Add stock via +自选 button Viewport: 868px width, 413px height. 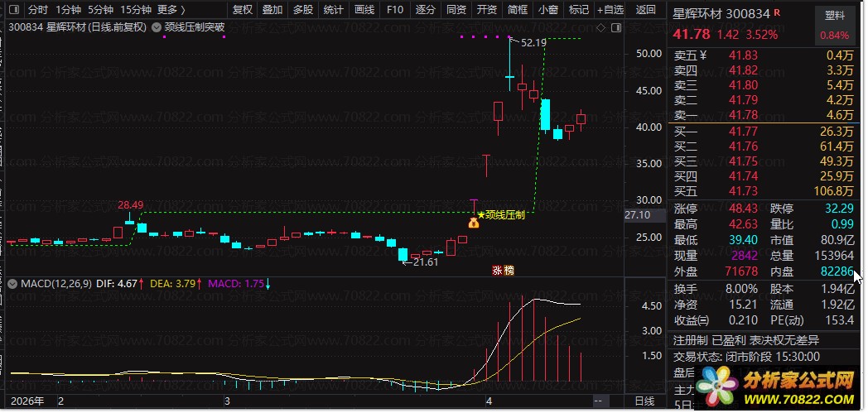click(x=610, y=9)
